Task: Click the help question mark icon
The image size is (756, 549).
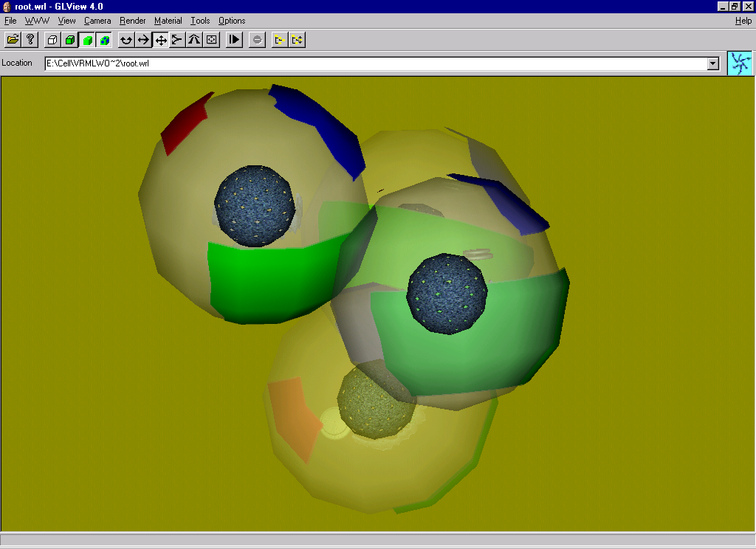Action: [30, 40]
